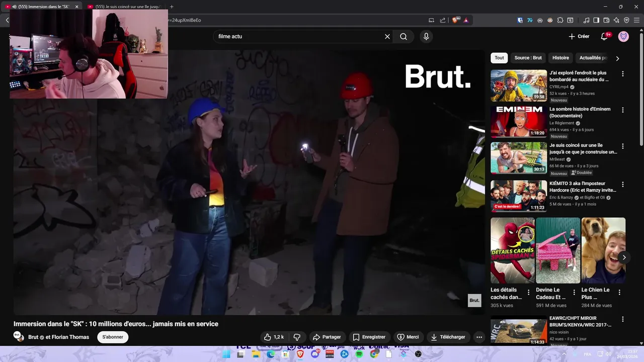Open Discord from the taskbar
Screen dimensions: 644x362
(x=315, y=354)
